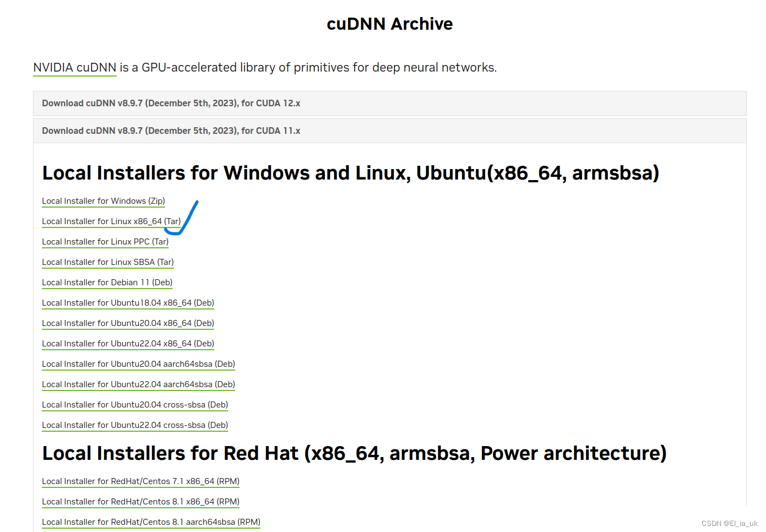
Task: Get the RedHat/Centos 7.1 x86_64 RPM installer
Action: pyautogui.click(x=140, y=481)
